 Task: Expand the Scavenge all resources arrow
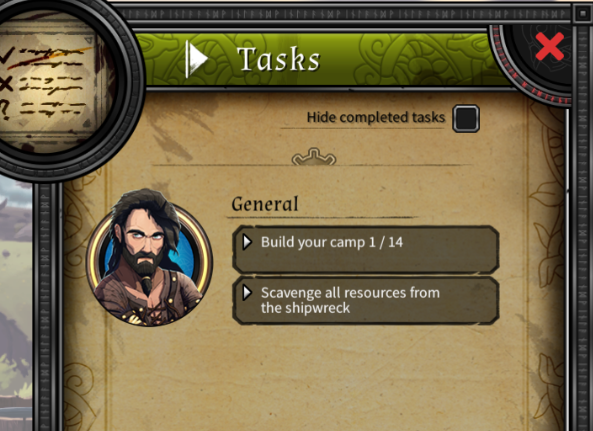[x=247, y=293]
